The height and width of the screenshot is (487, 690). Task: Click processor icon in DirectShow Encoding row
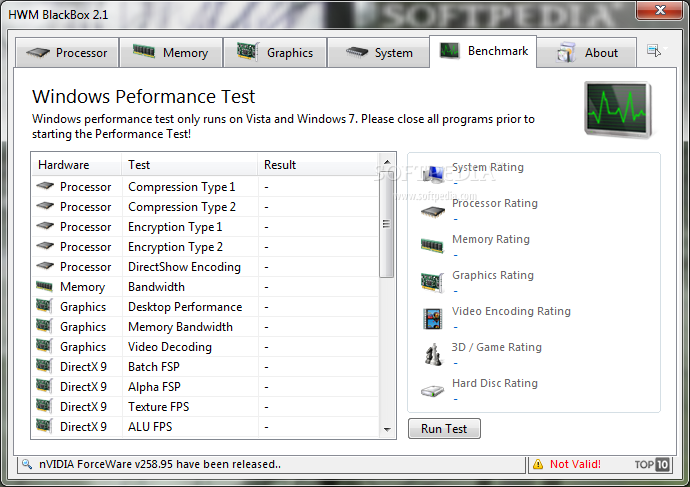click(45, 266)
